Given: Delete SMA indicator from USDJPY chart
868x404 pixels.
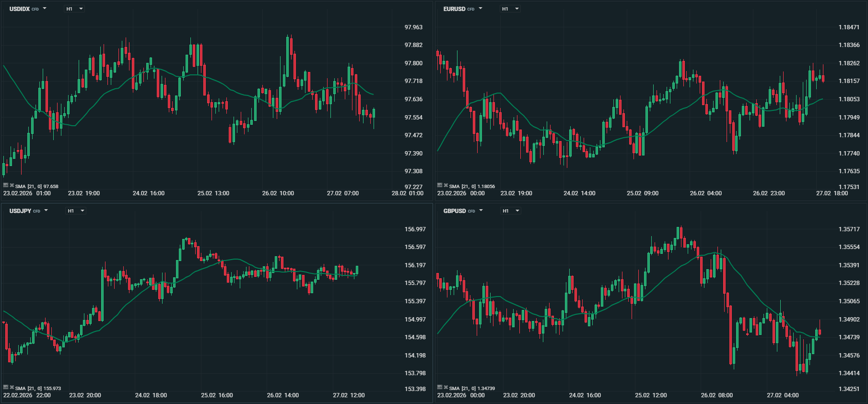Looking at the screenshot, I should coord(12,387).
